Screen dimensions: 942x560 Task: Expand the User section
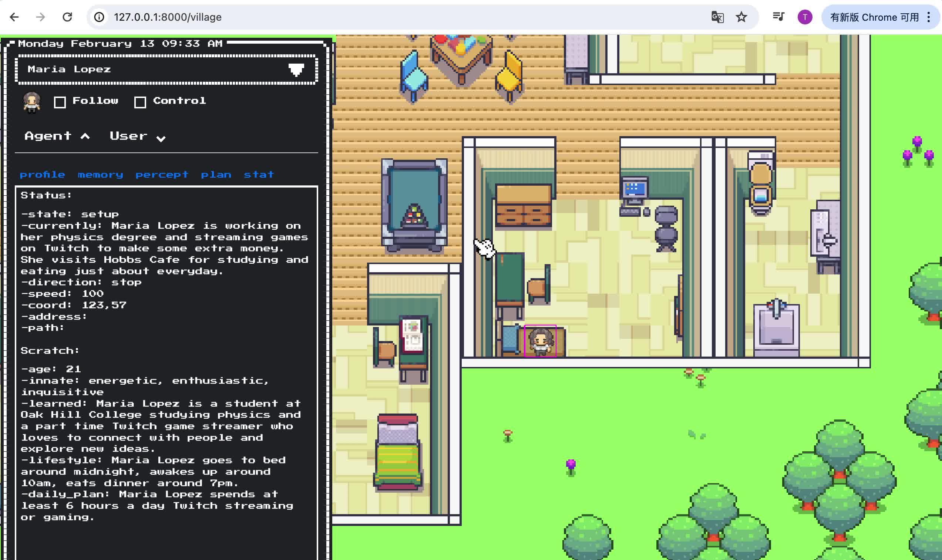click(137, 136)
